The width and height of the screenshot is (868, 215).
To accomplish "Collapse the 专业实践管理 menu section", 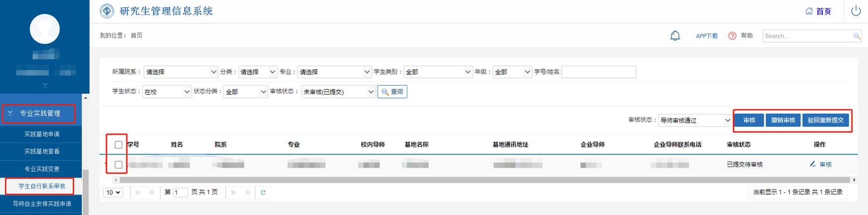I will point(39,113).
